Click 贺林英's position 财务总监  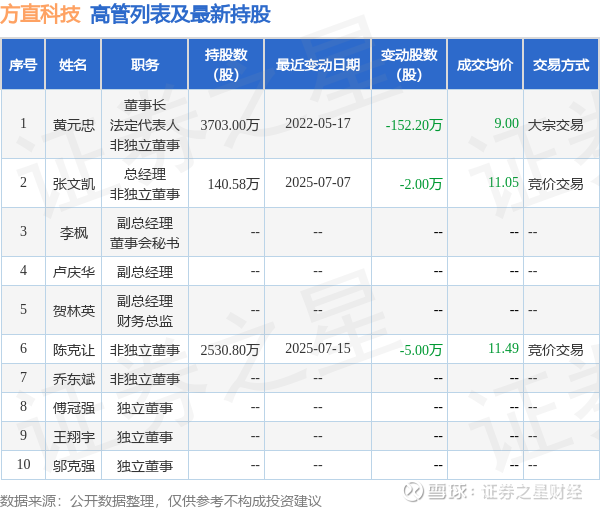[x=145, y=321]
